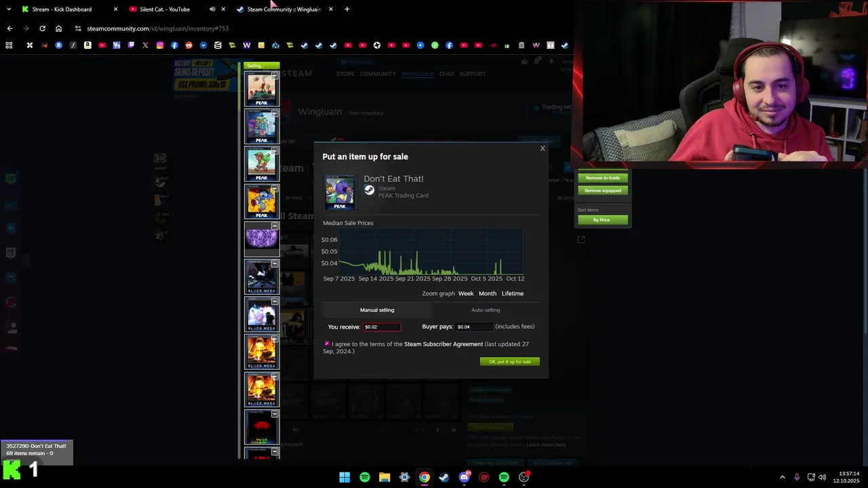The width and height of the screenshot is (868, 488).
Task: Select the purple pattern item in queue
Action: (261, 239)
